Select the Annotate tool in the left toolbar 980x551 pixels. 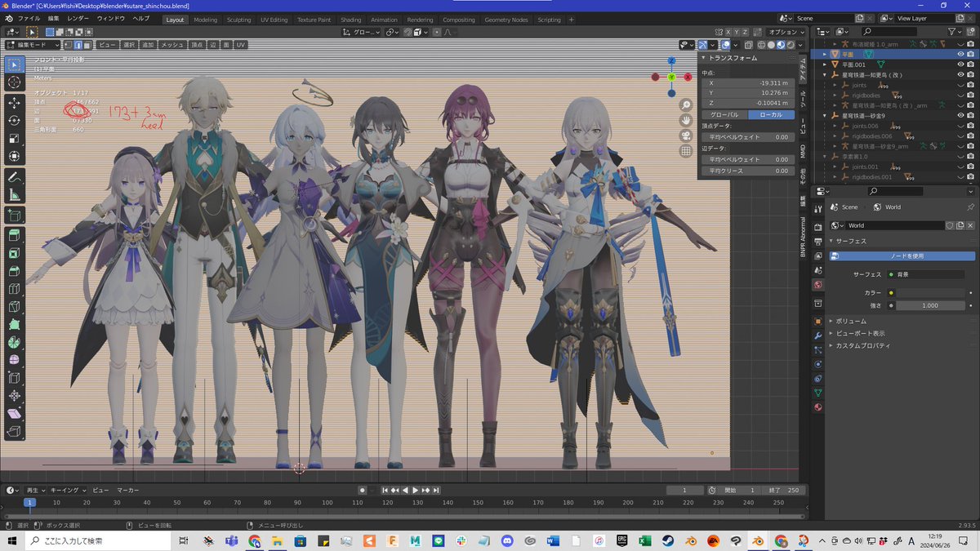[15, 177]
